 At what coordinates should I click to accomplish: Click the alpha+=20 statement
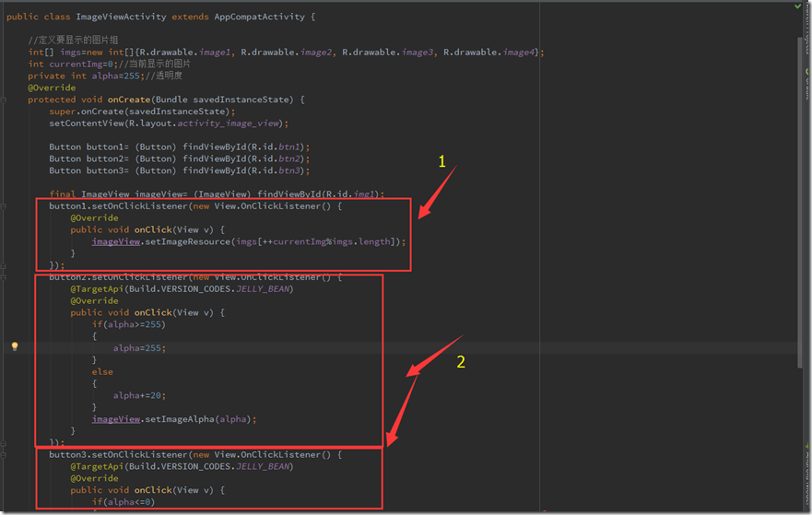[140, 394]
